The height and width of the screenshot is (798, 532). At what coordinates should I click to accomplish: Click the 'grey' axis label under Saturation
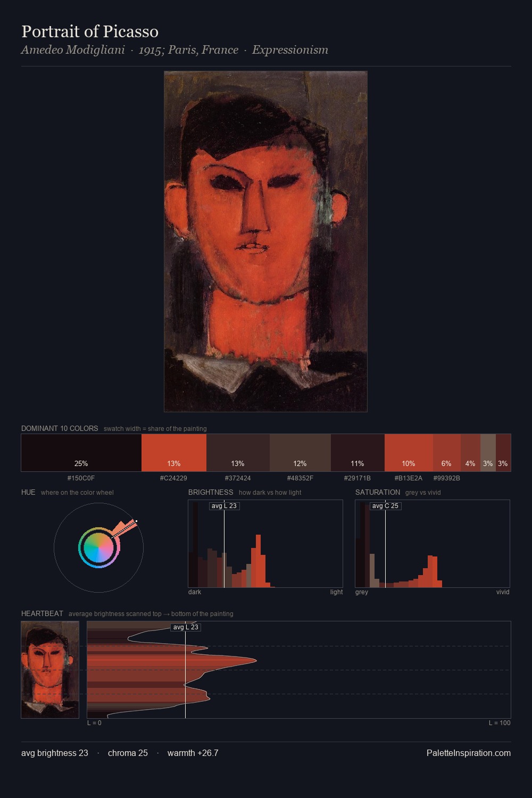[362, 592]
